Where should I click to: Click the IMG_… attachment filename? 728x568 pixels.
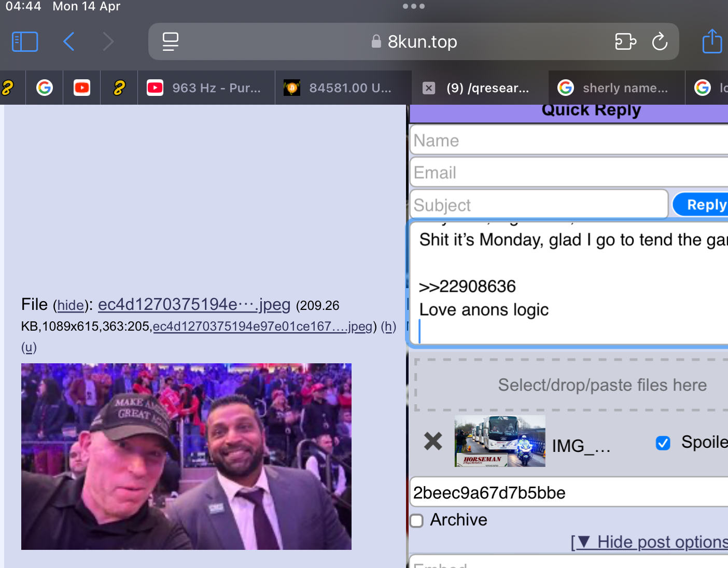click(x=581, y=446)
